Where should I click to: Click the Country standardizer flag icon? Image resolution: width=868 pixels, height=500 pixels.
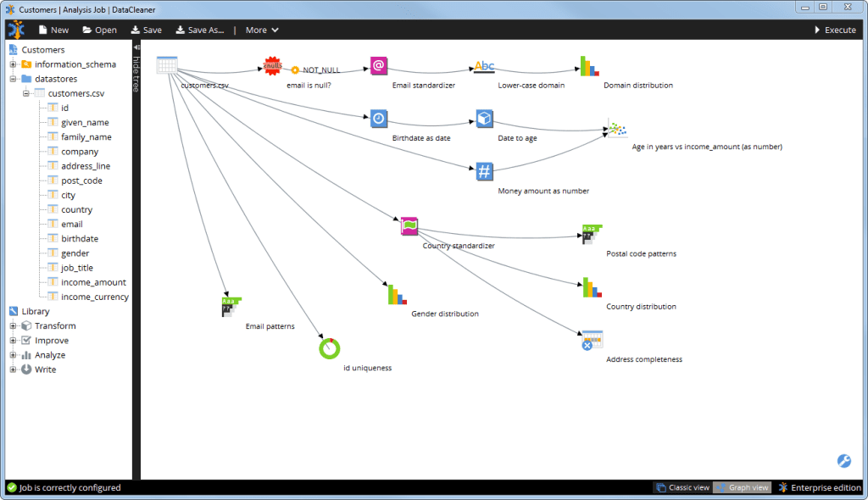coord(410,226)
